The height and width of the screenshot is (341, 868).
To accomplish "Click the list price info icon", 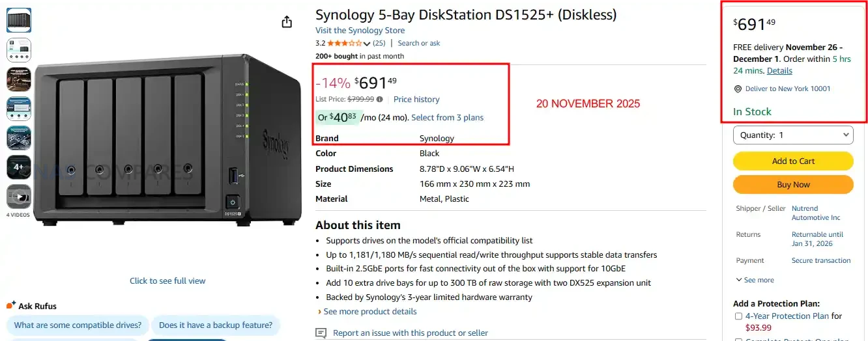I will pos(380,100).
